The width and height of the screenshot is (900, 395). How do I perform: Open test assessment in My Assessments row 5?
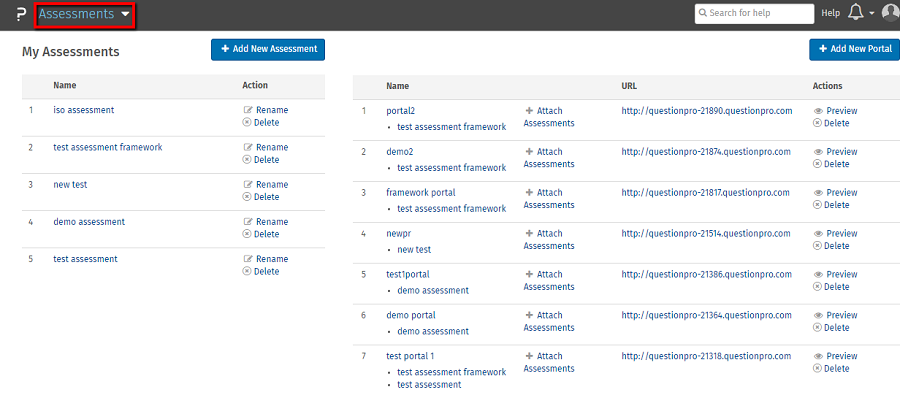(x=86, y=259)
